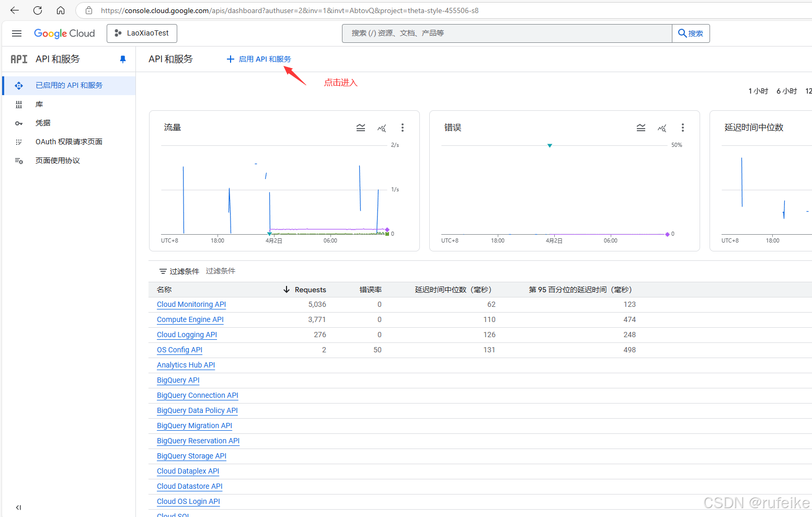This screenshot has height=517, width=812.
Task: Open metrics explorer icon on 错误 chart
Action: (662, 128)
